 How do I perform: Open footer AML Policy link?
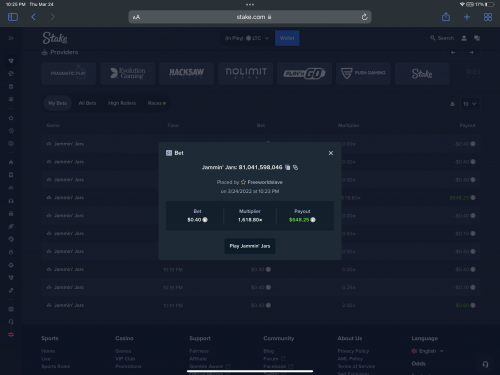point(350,359)
